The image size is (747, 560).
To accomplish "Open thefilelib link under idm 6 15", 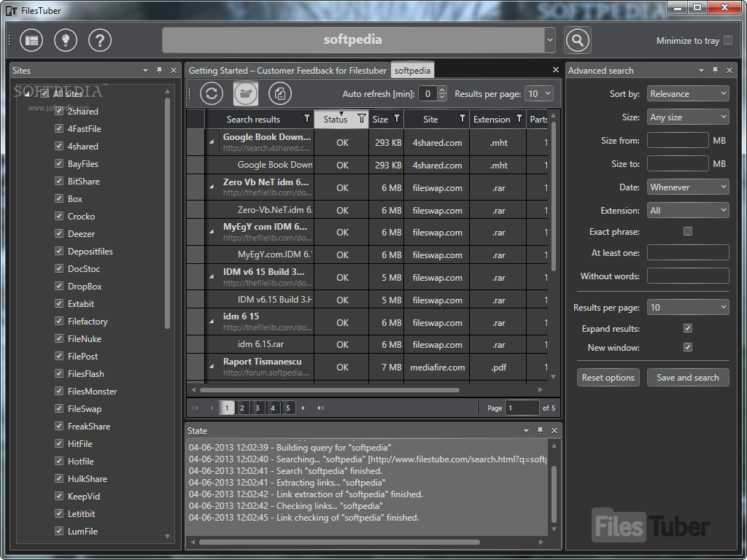I will (267, 327).
